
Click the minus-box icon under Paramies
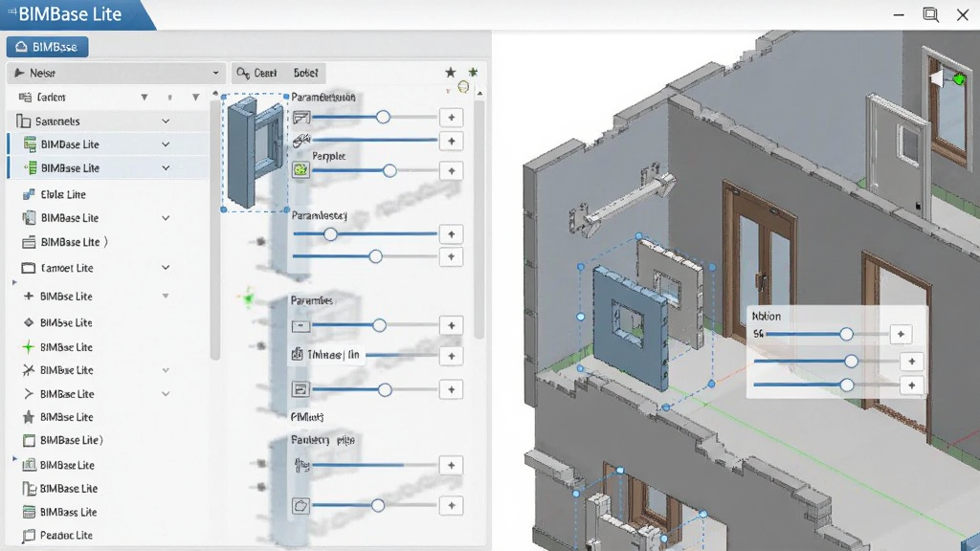301,325
